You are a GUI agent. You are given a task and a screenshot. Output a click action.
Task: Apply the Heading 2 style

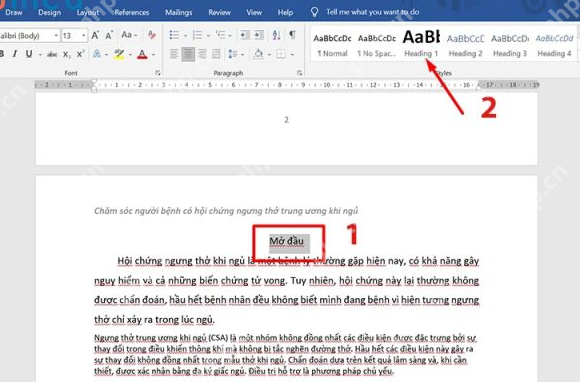(x=465, y=45)
